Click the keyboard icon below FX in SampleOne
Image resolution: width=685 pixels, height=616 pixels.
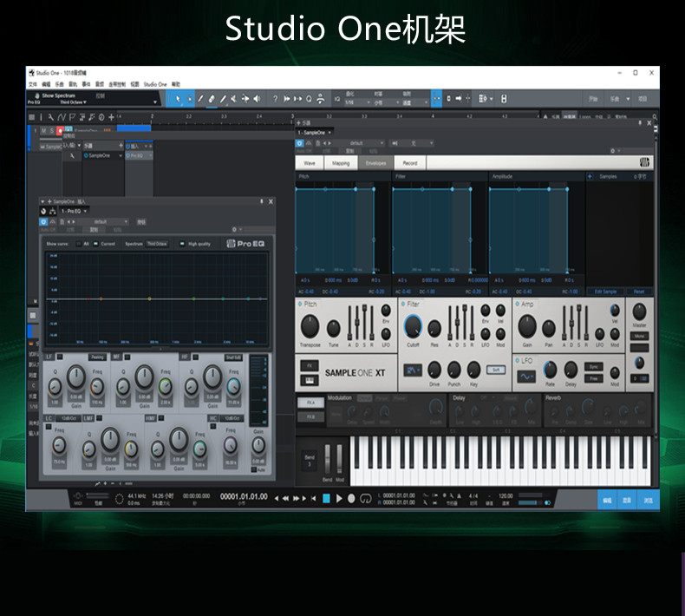310,380
